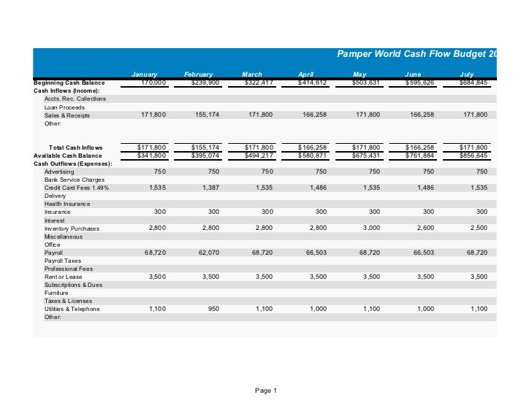
Task: Select the 'Payroll' row label
Action: point(53,253)
